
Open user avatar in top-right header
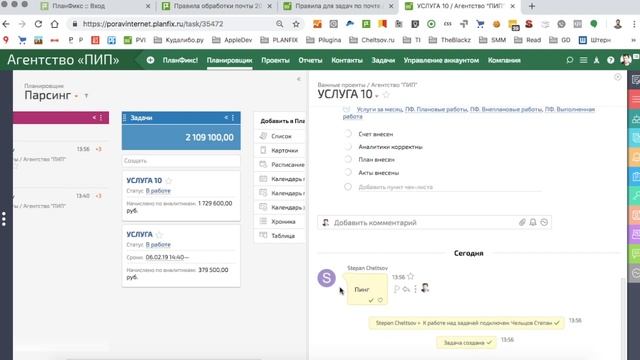[626, 60]
